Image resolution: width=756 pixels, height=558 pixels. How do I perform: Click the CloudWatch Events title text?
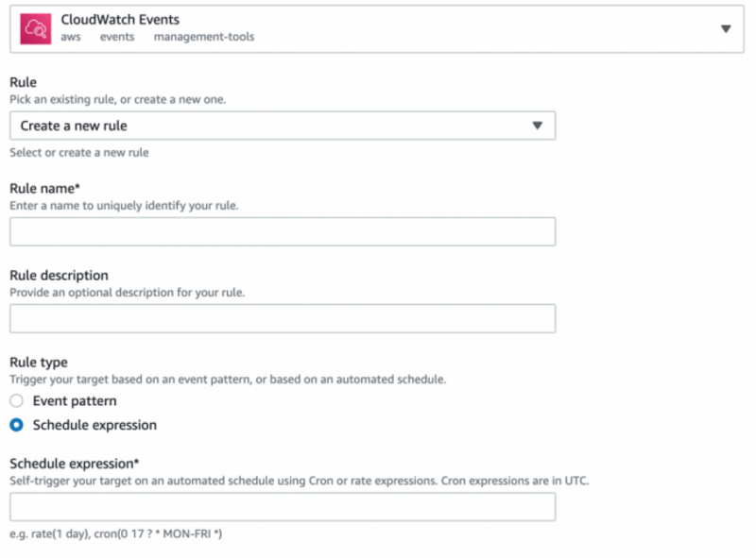coord(119,19)
